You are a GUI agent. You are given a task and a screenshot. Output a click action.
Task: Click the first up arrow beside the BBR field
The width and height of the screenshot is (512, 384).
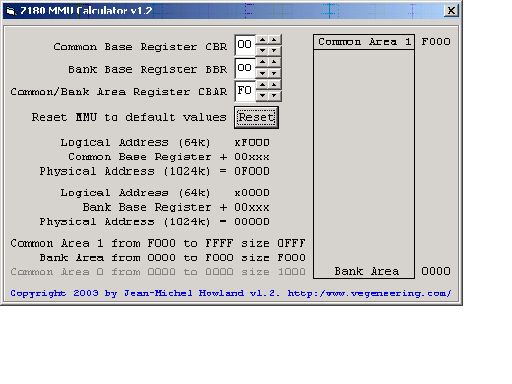(263, 62)
